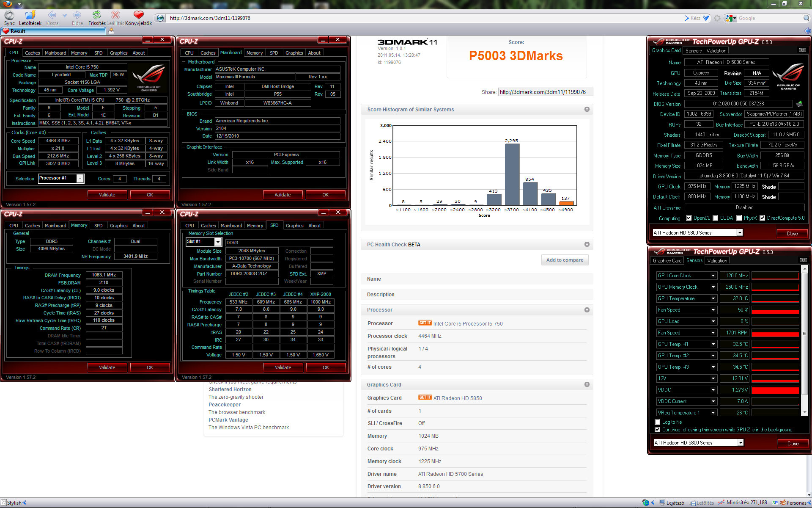Collapse the PC Health Check section
The image size is (812, 508).
pos(587,244)
